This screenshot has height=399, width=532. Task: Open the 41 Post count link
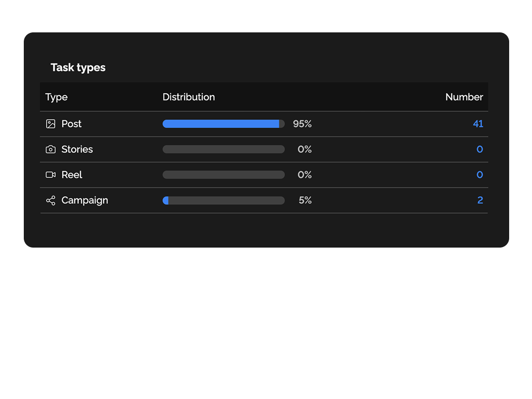coord(478,123)
